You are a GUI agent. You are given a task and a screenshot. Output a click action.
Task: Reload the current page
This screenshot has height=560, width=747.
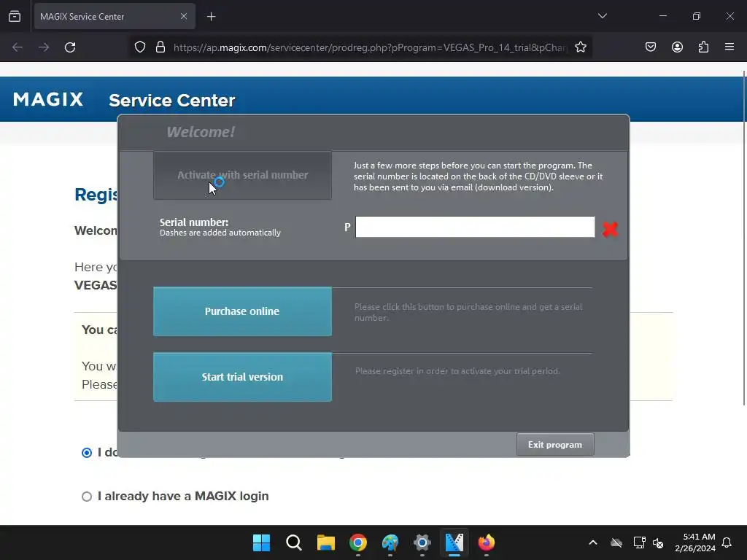pyautogui.click(x=70, y=47)
